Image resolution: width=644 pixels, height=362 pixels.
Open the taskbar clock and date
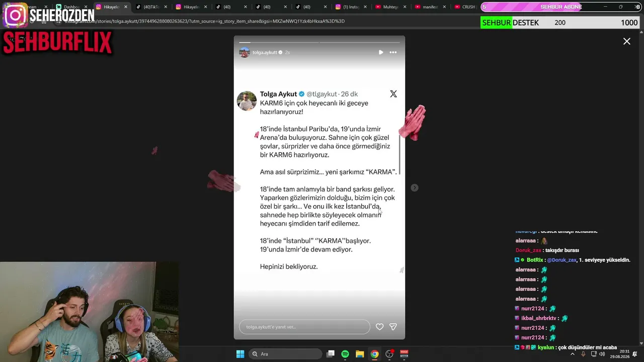(x=620, y=354)
